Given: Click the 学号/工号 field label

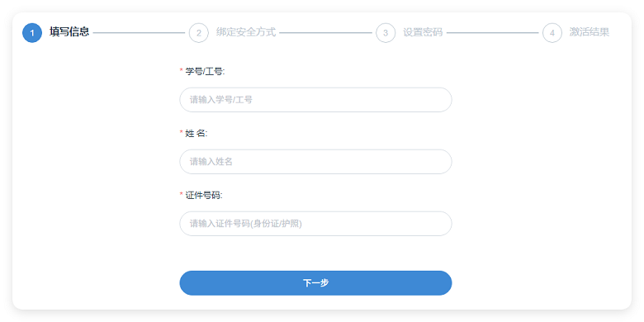Looking at the screenshot, I should [205, 72].
